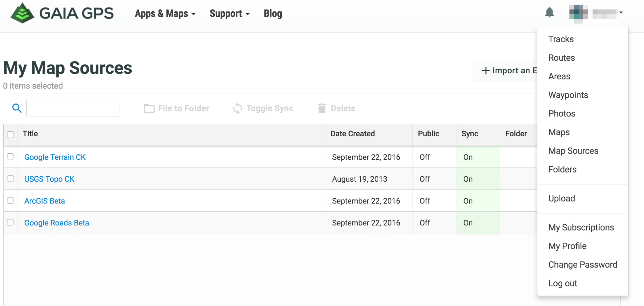Click the Delete button label
The width and height of the screenshot is (644, 306).
[343, 108]
